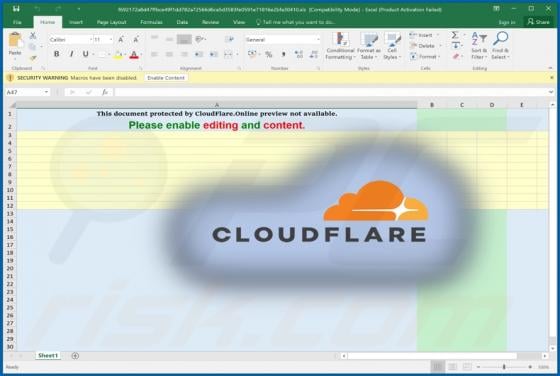560x376 pixels.
Task: Switch to the Page Layout tab
Action: (x=111, y=22)
